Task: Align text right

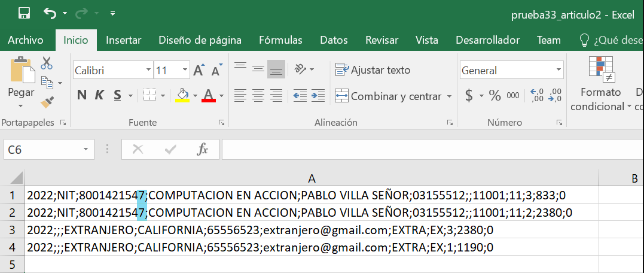Action: click(276, 96)
